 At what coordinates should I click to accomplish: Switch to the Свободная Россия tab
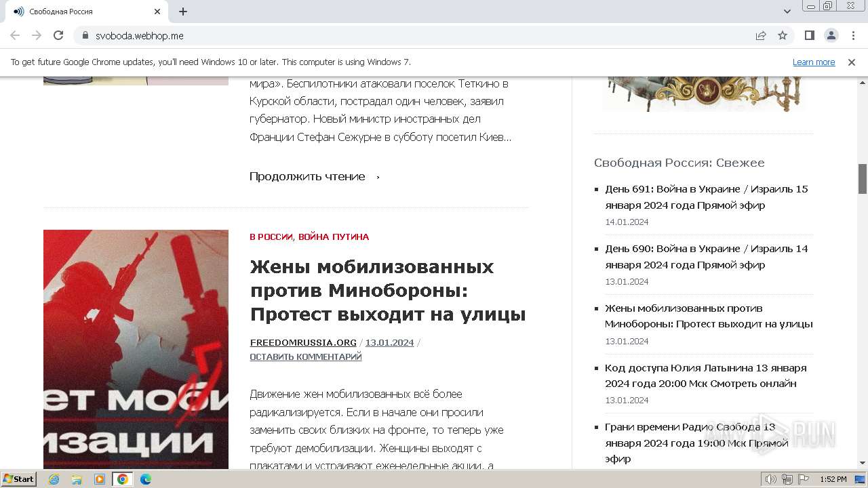tap(87, 12)
